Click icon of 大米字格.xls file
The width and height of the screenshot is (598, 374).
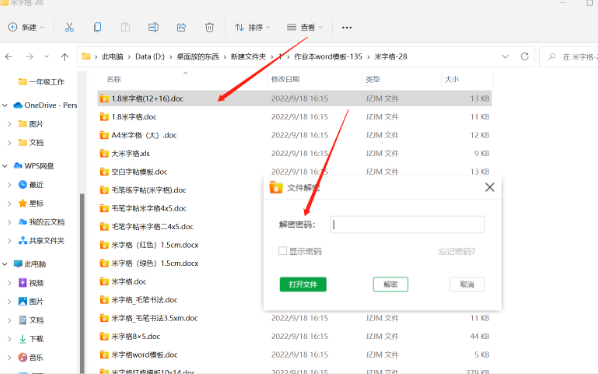point(104,153)
